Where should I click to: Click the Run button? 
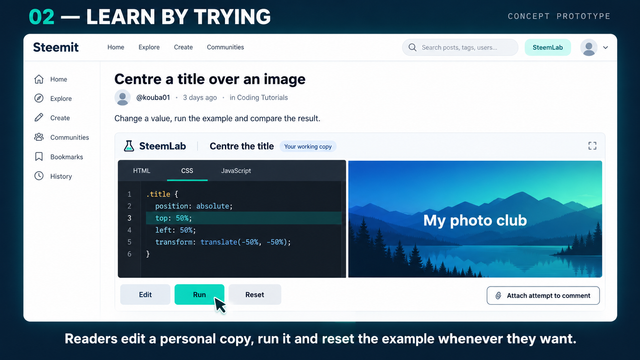click(x=199, y=294)
